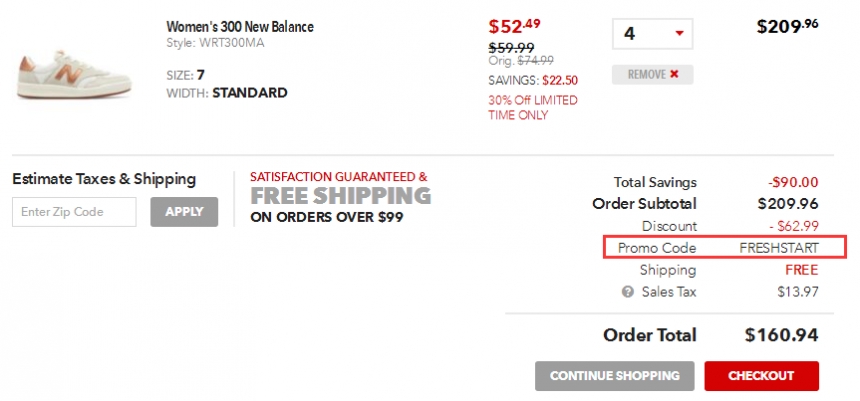Click the Continue Shopping button

(x=614, y=376)
